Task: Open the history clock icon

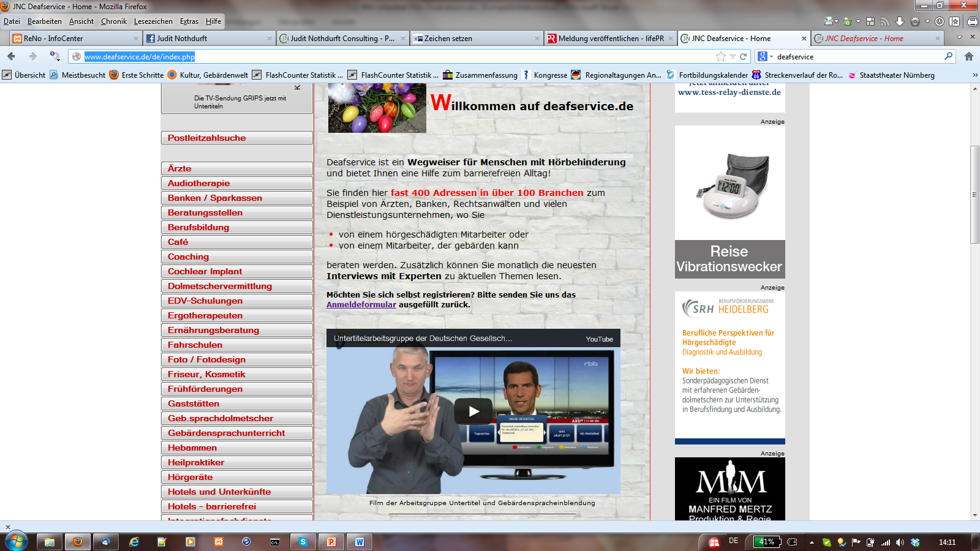Action: (x=939, y=21)
